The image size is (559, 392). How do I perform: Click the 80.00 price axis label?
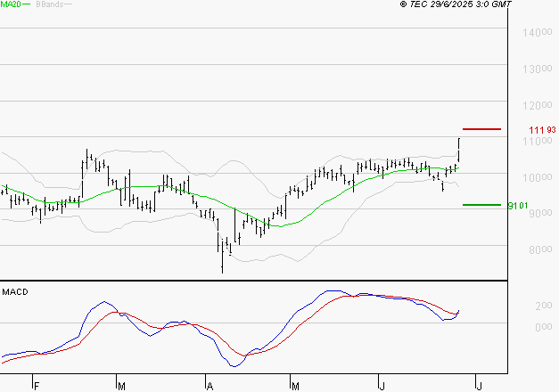(x=540, y=249)
